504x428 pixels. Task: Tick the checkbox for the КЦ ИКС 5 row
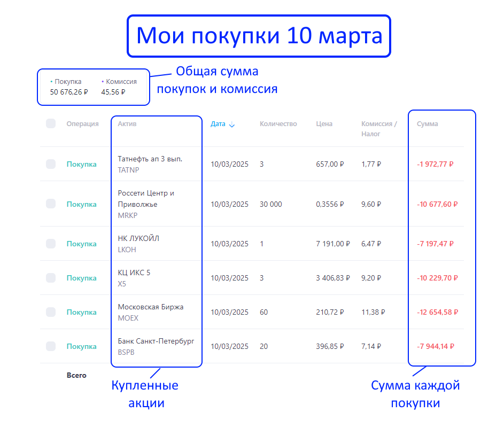[x=51, y=278]
